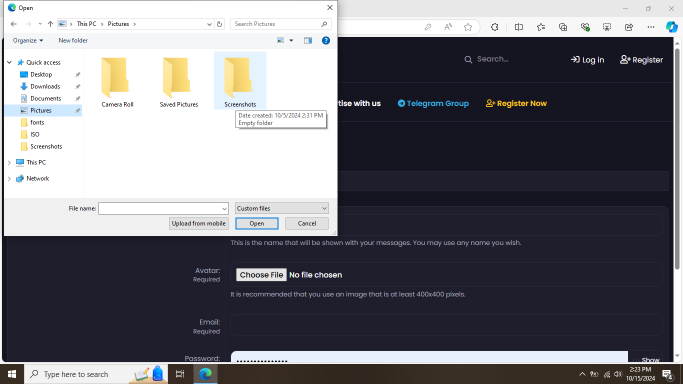Open the file dialog Help icon
Screen dimensions: 683x384
coord(325,40)
